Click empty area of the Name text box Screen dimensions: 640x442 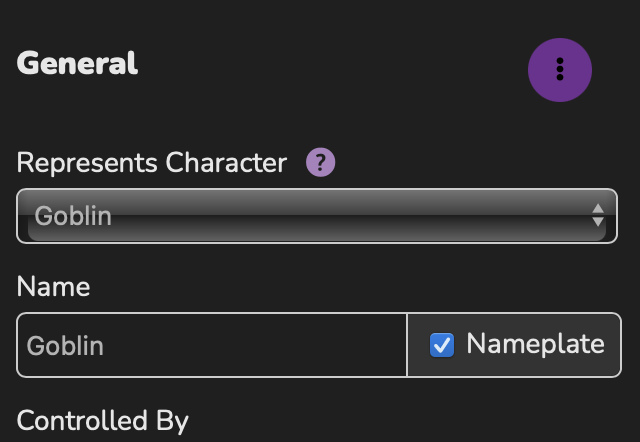pos(253,345)
